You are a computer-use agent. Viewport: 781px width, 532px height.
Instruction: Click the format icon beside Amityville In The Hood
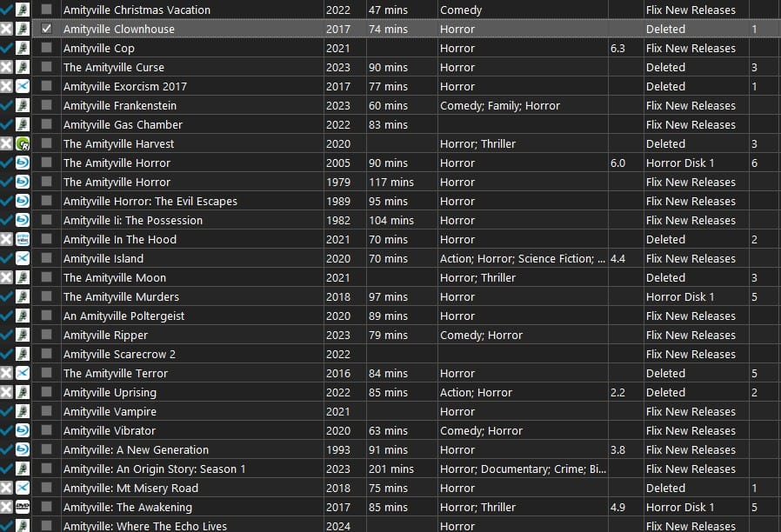pyautogui.click(x=23, y=240)
